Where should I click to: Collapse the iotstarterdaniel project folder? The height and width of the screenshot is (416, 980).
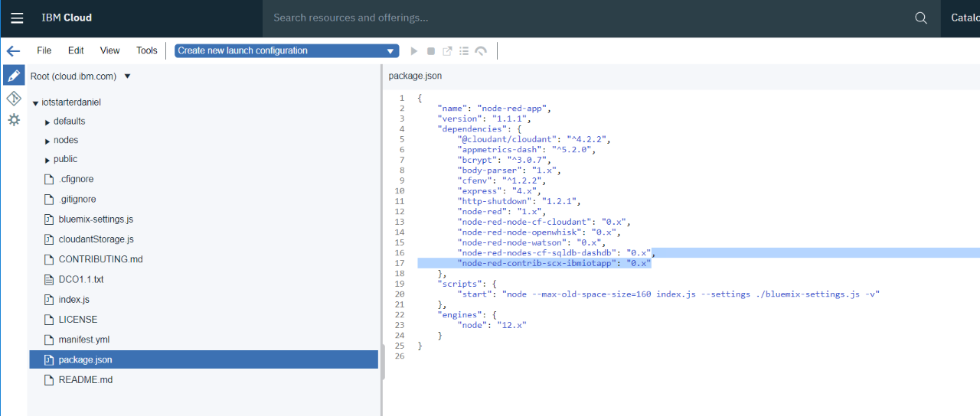point(35,102)
